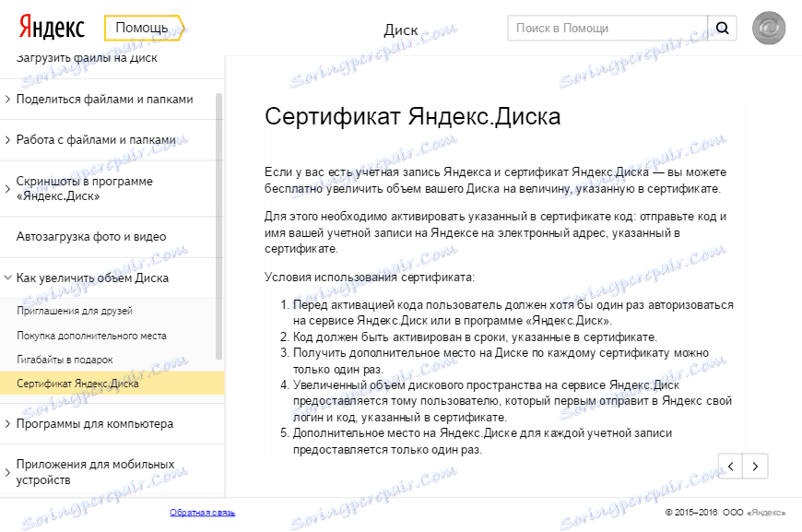Click the magnifier search button
This screenshot has width=802, height=532.
coord(722,29)
